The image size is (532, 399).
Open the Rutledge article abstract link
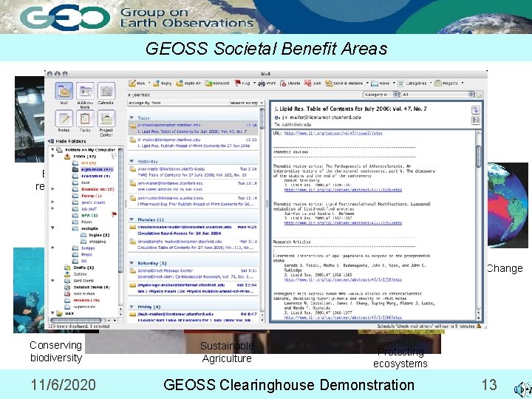[343, 280]
